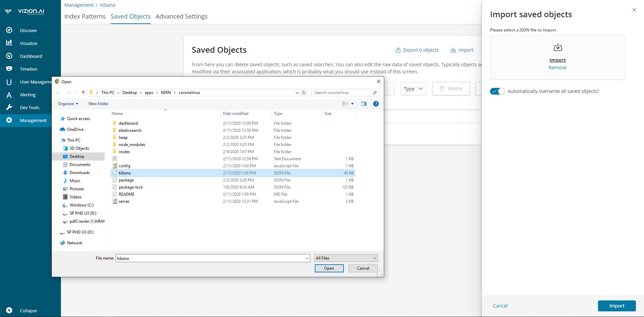Collapse the sidebar with the arrow icon

(x=9, y=310)
